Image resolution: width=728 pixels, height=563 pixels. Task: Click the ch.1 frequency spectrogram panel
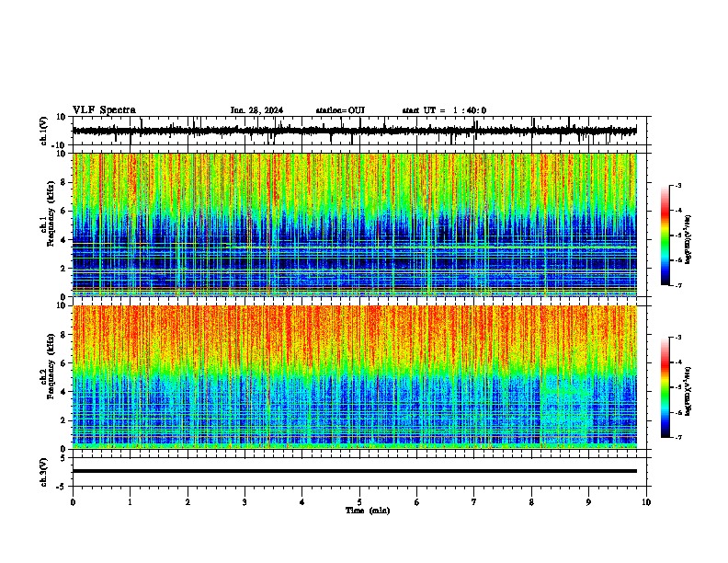355,224
